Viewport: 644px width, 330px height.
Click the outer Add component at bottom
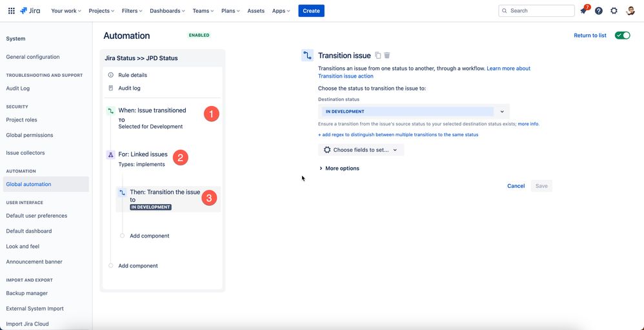click(138, 266)
